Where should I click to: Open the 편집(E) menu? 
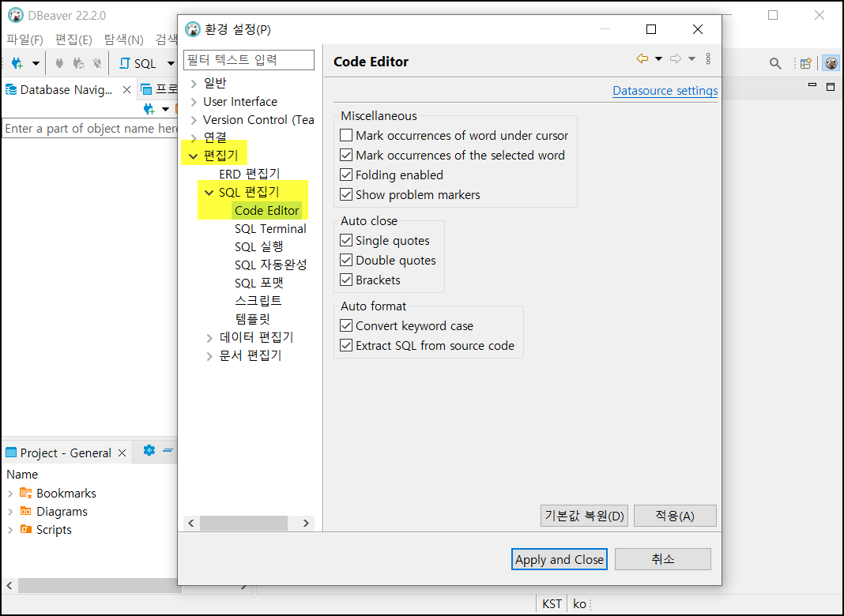point(73,39)
